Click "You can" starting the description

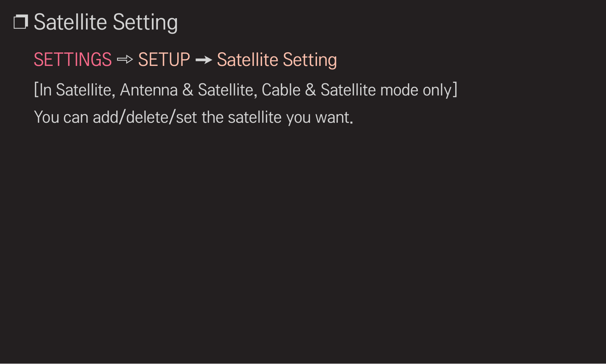[x=61, y=117]
